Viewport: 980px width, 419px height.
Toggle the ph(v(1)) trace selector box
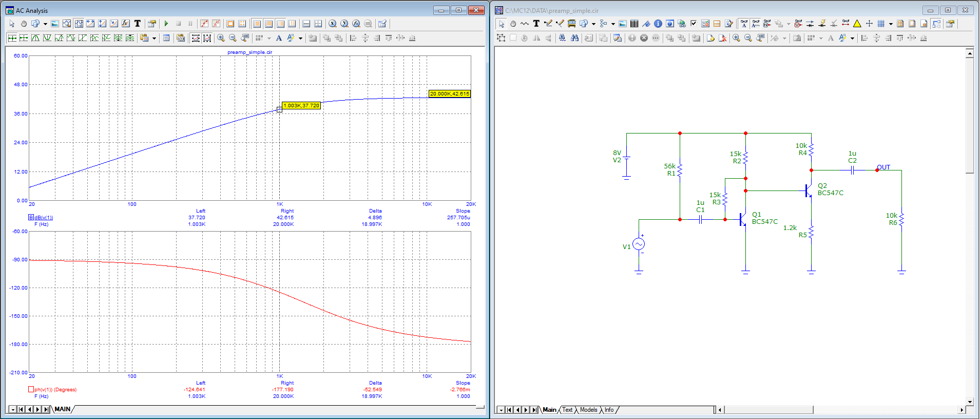coord(31,389)
